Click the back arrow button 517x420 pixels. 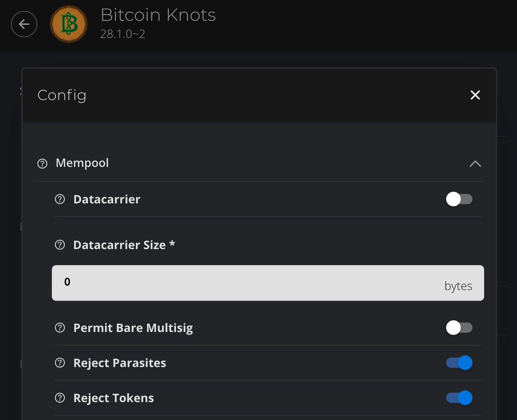24,24
